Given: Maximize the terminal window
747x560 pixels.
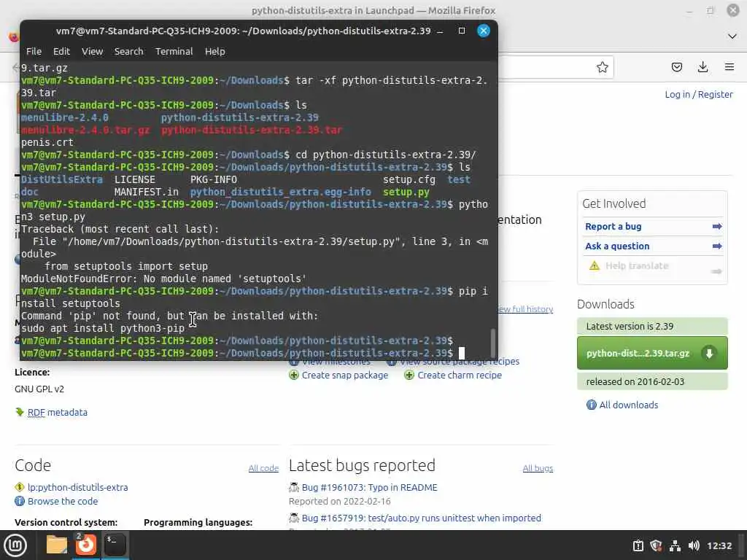Looking at the screenshot, I should [462, 31].
